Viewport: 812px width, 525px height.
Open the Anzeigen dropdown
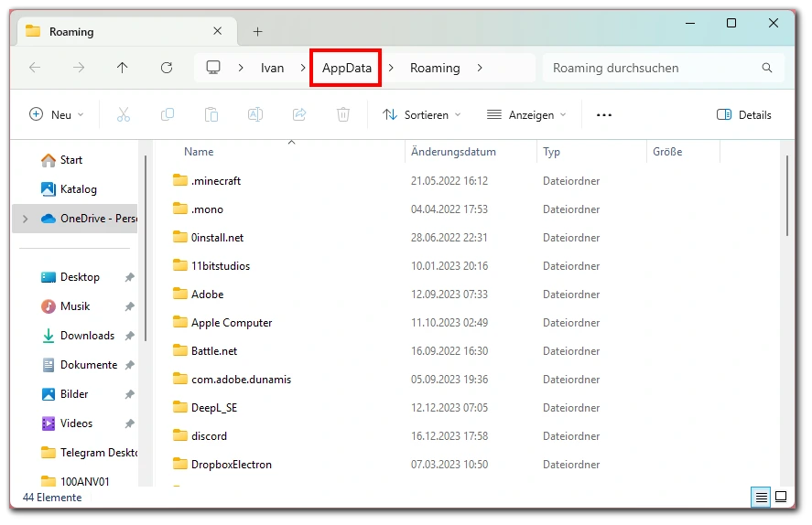pyautogui.click(x=526, y=115)
